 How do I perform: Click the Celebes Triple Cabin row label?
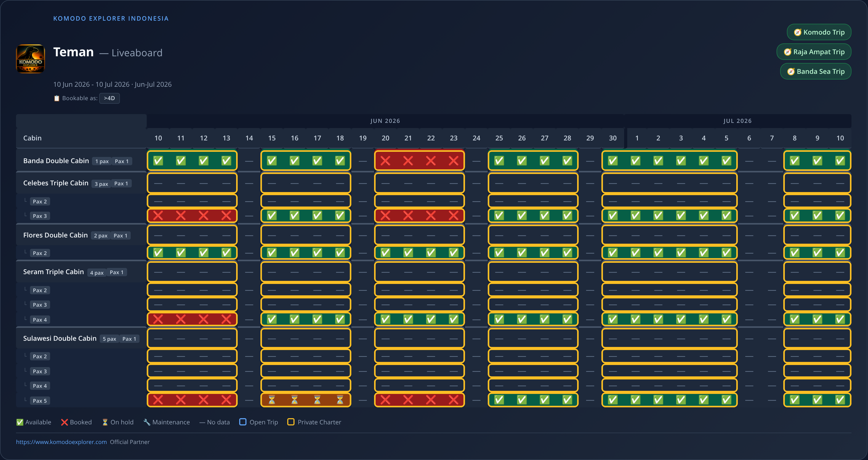[x=56, y=183]
